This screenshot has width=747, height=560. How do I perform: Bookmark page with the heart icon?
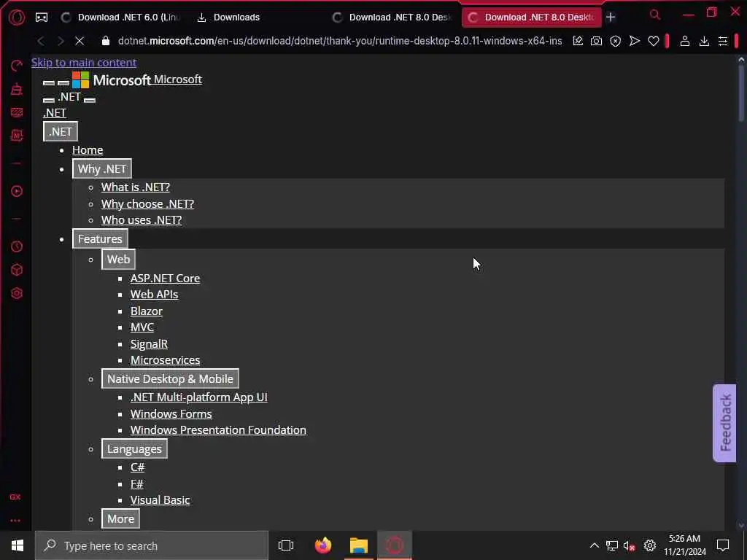654,42
